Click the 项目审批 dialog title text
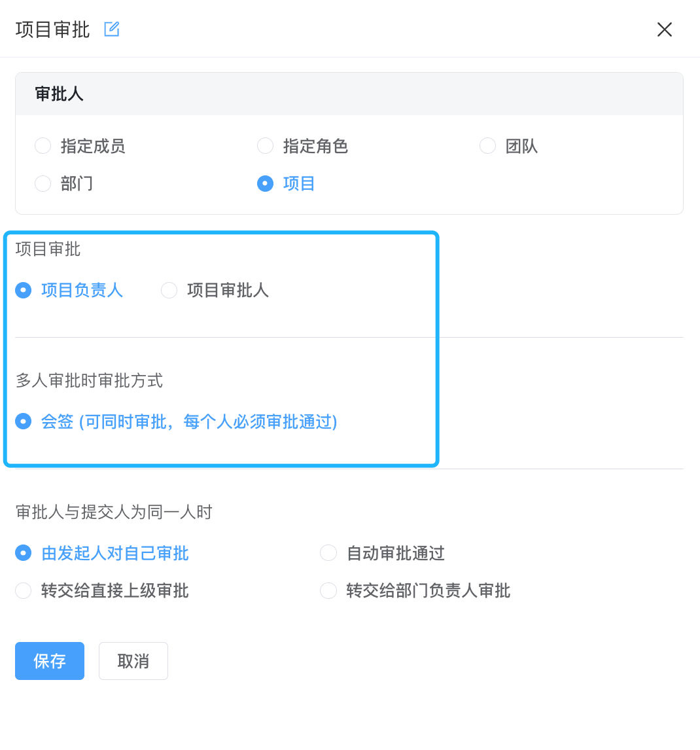Image resolution: width=700 pixels, height=750 pixels. click(52, 29)
